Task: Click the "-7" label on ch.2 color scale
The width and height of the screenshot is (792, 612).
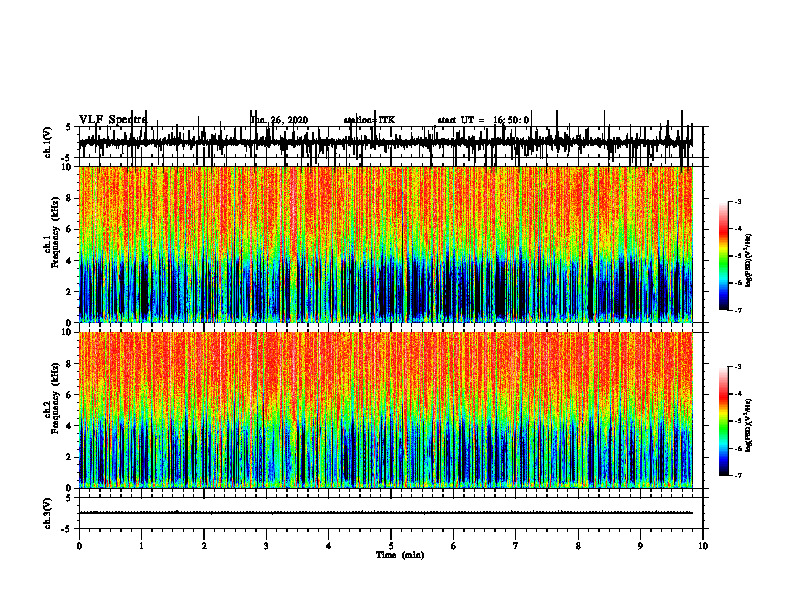Action: 737,475
